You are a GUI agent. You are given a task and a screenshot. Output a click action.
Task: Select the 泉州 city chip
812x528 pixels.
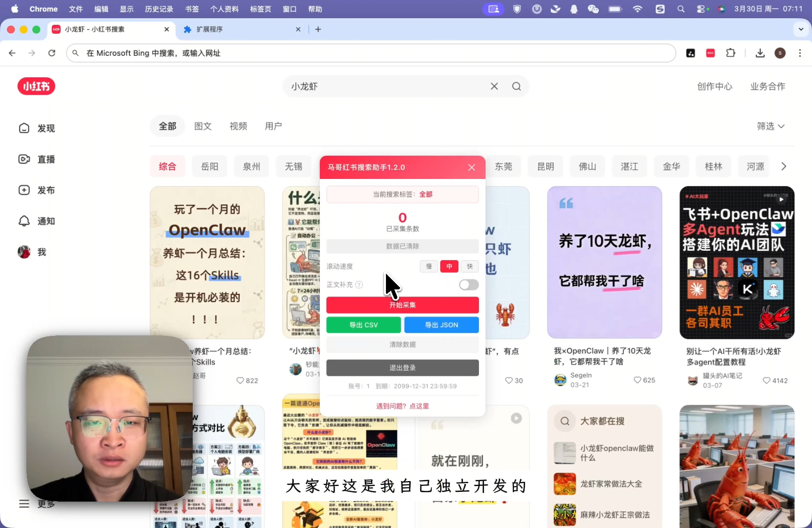click(251, 166)
